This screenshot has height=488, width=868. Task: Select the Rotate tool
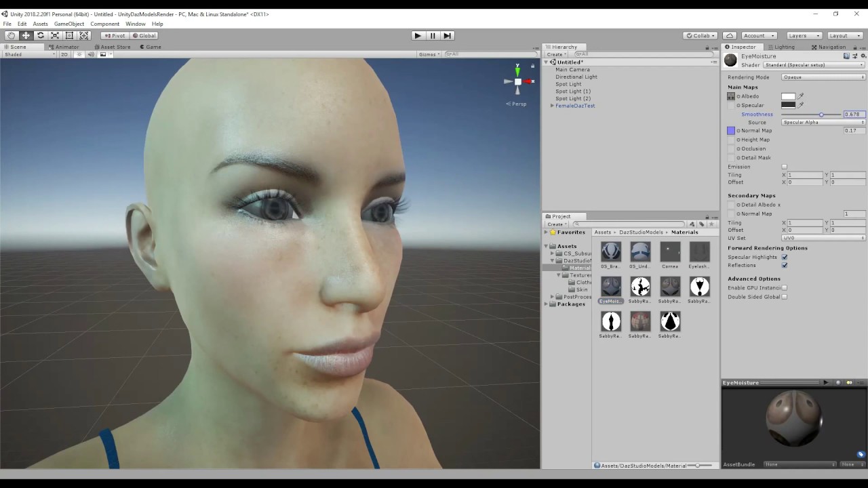(41, 35)
